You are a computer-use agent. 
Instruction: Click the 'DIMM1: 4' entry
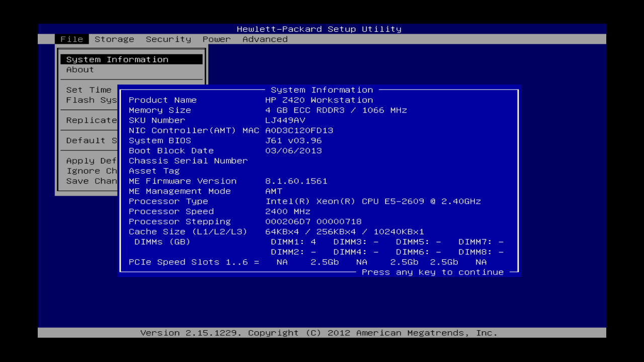pyautogui.click(x=293, y=242)
